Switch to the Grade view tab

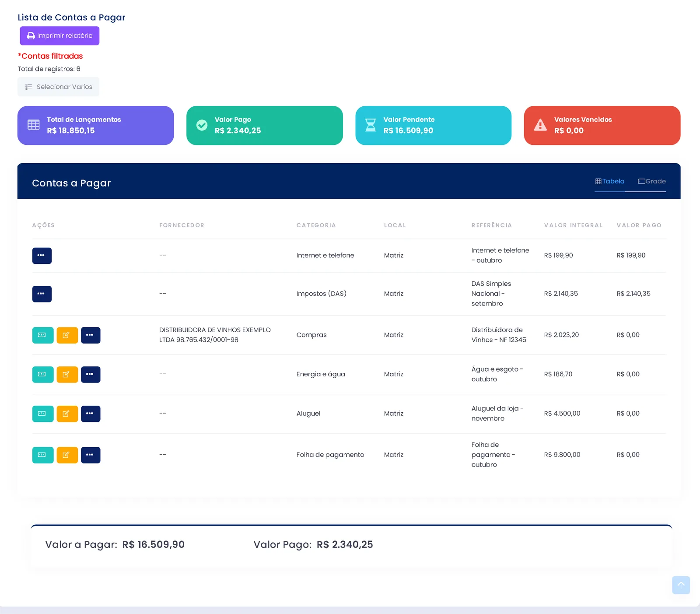point(652,181)
